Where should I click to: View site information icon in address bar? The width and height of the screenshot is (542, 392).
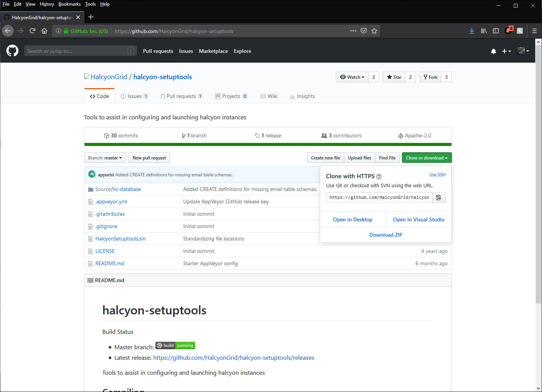[59, 31]
